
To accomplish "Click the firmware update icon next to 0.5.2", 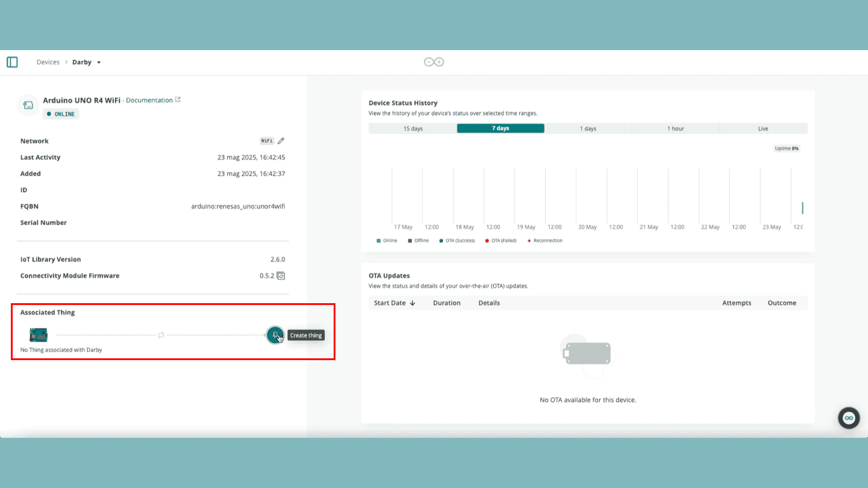I will point(281,276).
